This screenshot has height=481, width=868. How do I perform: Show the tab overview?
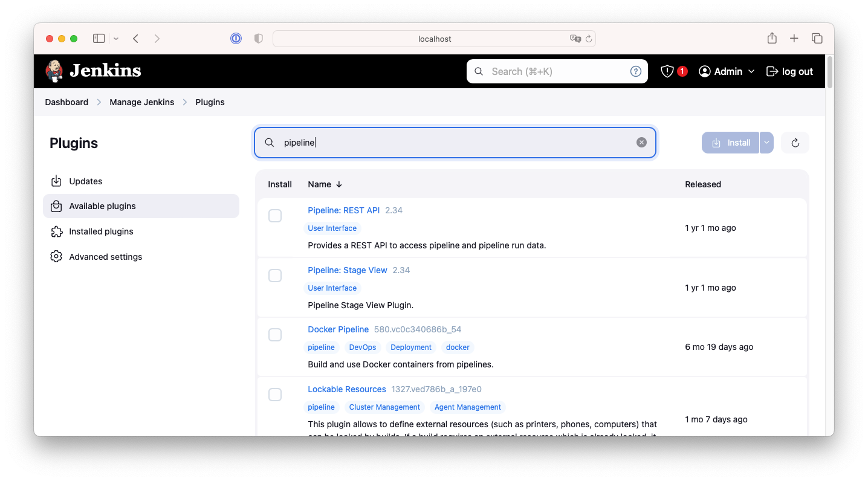coord(817,39)
